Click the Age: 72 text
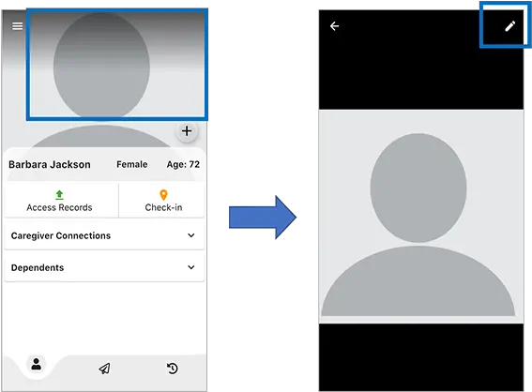Viewport: 532px width, 392px height. (183, 164)
